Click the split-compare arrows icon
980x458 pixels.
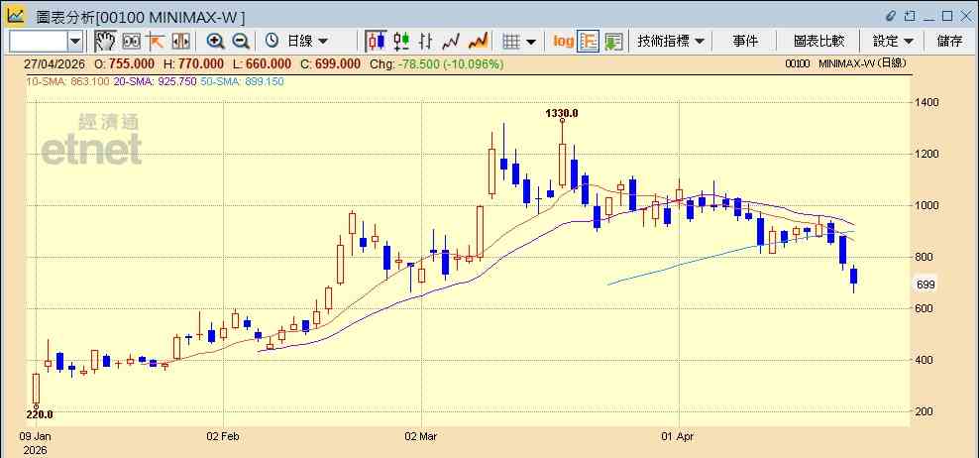pos(180,42)
